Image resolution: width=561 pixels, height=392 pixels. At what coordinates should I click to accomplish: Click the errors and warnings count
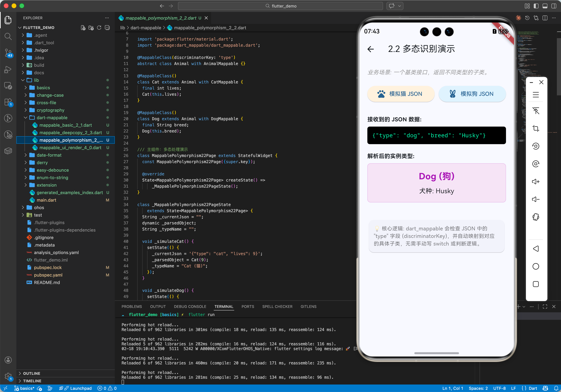pos(107,388)
